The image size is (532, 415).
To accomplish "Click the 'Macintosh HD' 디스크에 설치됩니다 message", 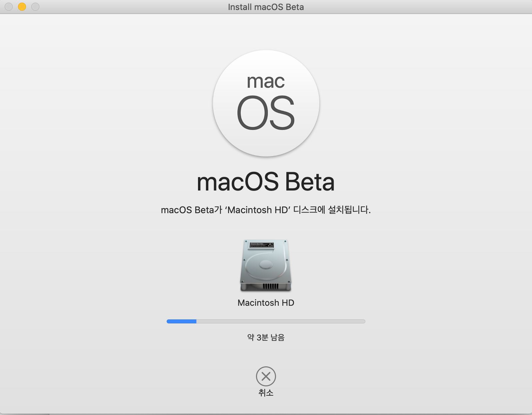I will [266, 210].
